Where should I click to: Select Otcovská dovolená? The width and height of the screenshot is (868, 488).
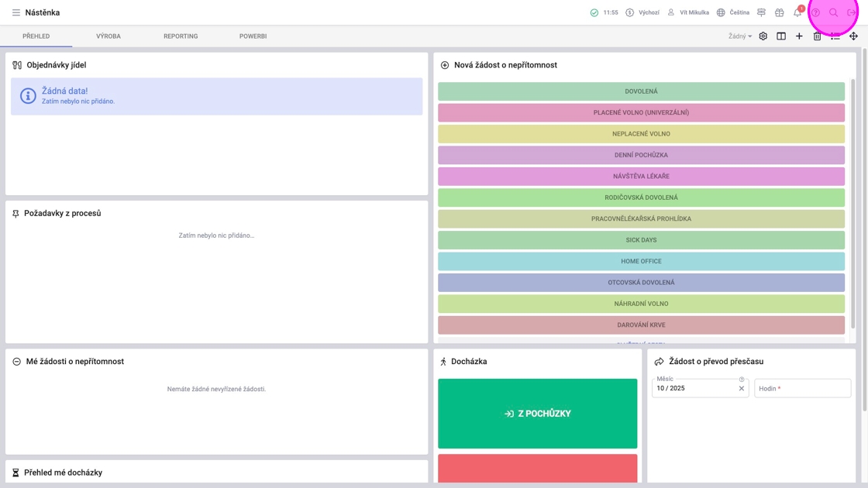click(641, 282)
